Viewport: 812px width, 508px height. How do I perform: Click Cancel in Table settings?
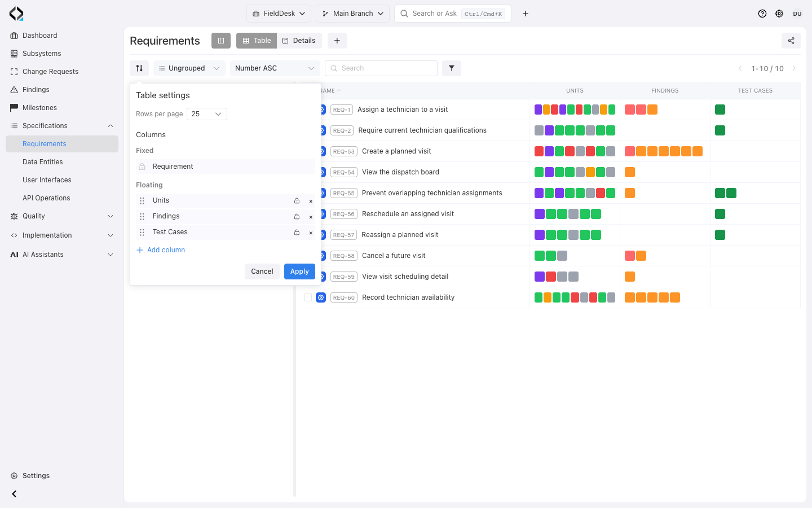[262, 271]
